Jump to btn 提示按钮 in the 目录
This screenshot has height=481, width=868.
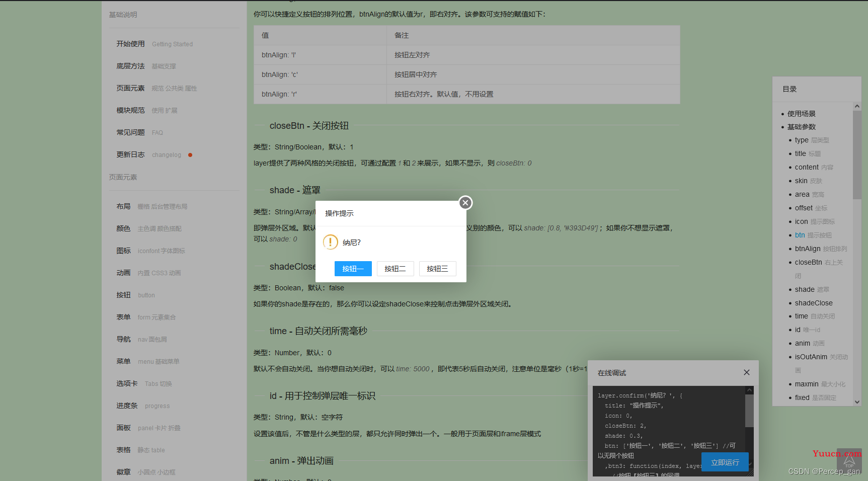point(814,235)
